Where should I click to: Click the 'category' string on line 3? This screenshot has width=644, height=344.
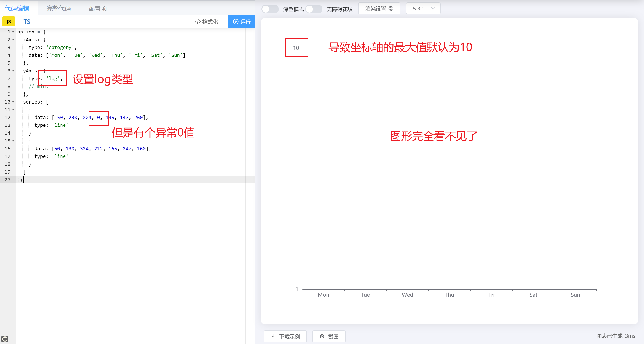tap(60, 48)
